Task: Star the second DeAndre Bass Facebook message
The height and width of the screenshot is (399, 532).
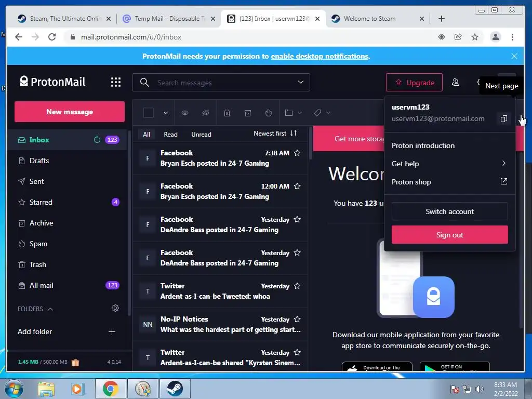Action: tap(297, 253)
